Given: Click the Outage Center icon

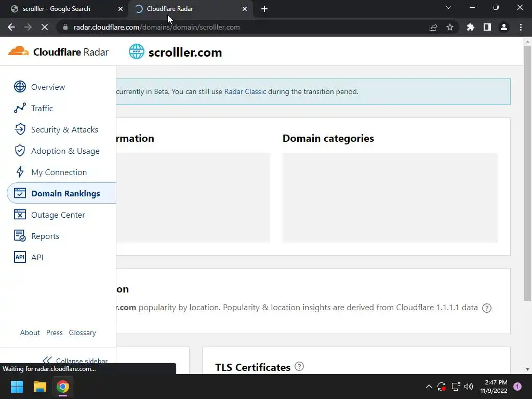Looking at the screenshot, I should (x=20, y=215).
